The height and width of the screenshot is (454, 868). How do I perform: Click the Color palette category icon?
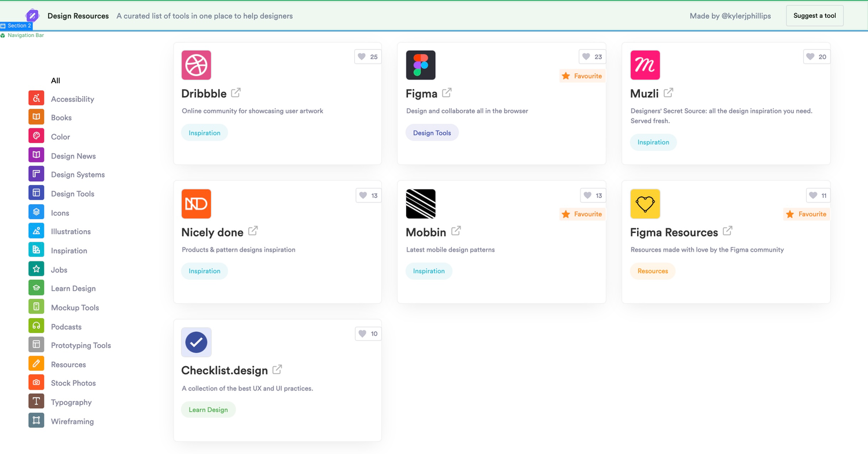(36, 136)
